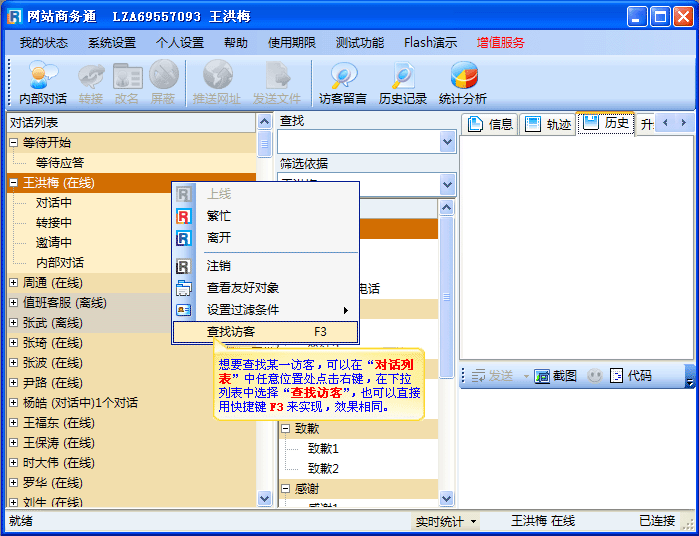Open the 系统设置 menu
The image size is (699, 536).
[x=111, y=43]
